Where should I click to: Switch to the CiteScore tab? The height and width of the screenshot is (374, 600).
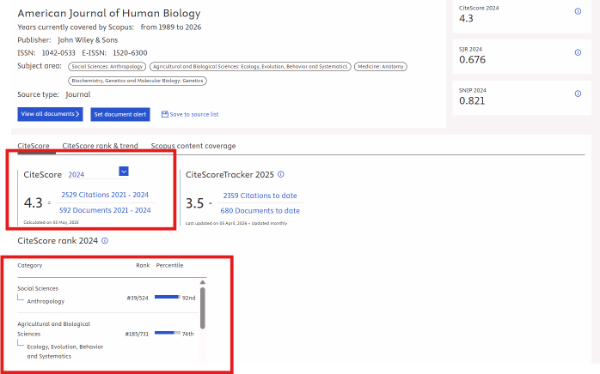(x=33, y=146)
